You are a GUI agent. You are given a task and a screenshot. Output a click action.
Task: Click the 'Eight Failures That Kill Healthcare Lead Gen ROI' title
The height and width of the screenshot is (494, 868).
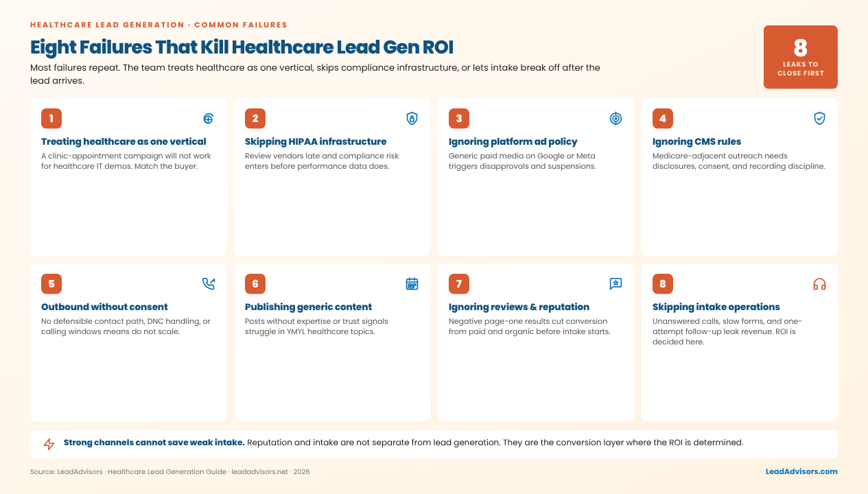(242, 47)
